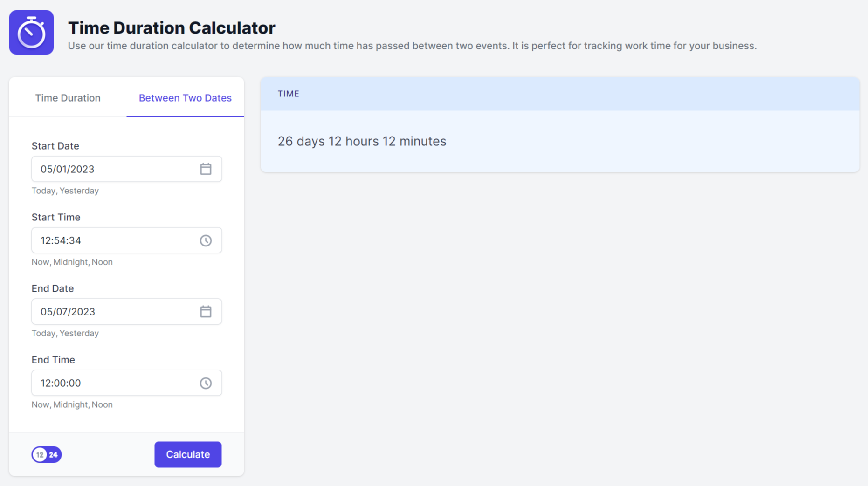The image size is (868, 486).
Task: Focus the Start Date field showing 05/01/2023
Action: (127, 169)
